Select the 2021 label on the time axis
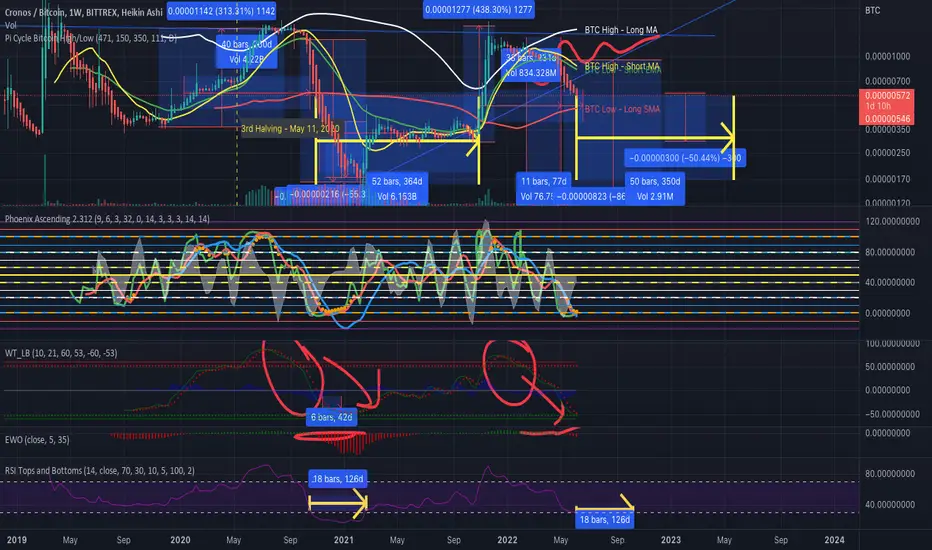 pyautogui.click(x=344, y=540)
